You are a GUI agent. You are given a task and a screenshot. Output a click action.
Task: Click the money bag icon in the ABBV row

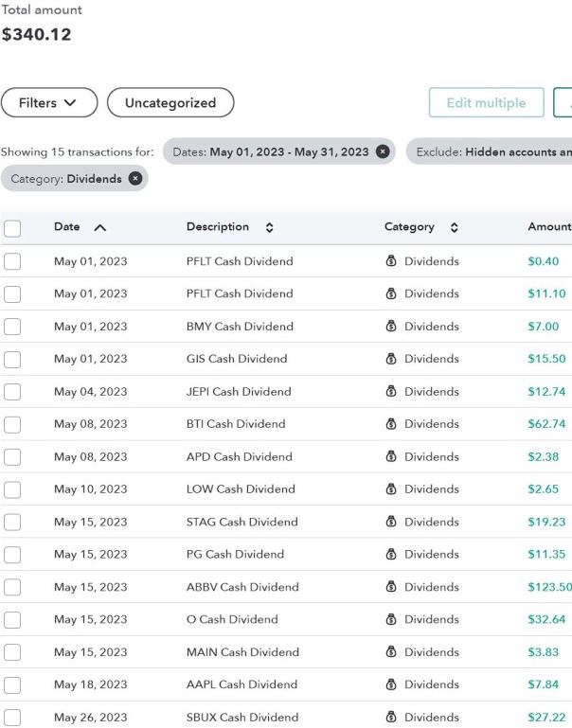tap(391, 587)
